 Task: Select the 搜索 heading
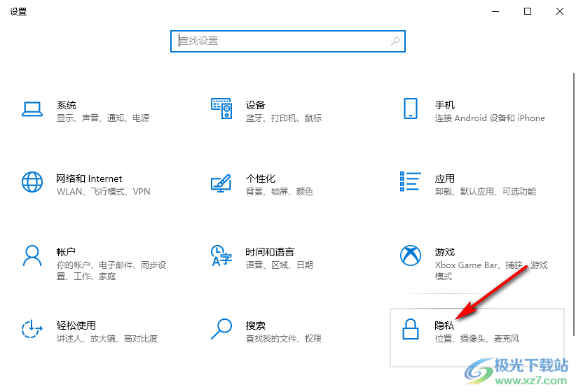pos(256,325)
